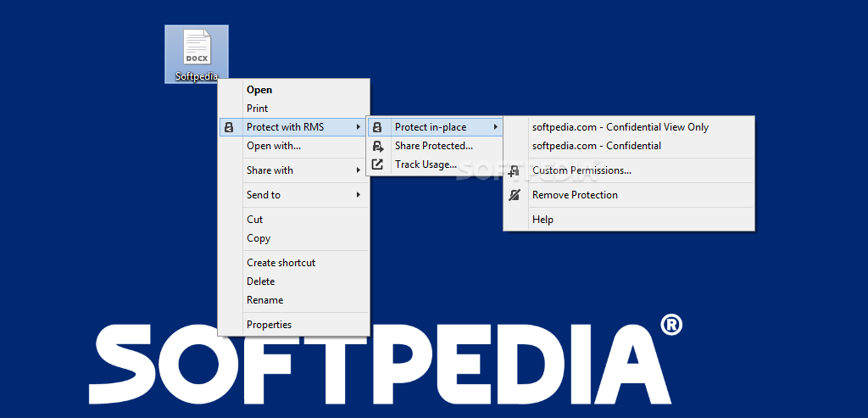Open Properties from the context menu

coord(293,325)
